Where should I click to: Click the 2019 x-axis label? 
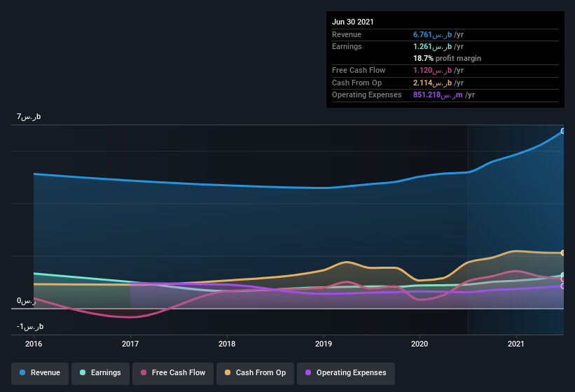pos(324,344)
